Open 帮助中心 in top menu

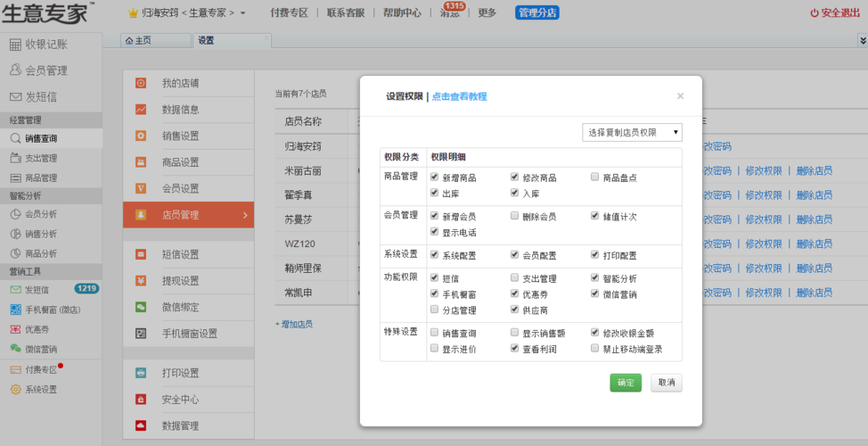[402, 12]
